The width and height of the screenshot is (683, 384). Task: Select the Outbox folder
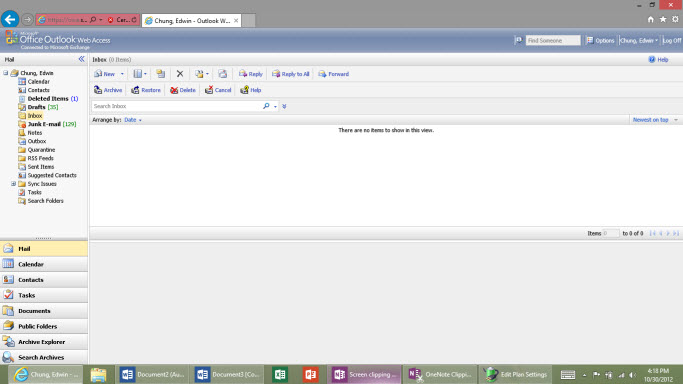coord(32,141)
